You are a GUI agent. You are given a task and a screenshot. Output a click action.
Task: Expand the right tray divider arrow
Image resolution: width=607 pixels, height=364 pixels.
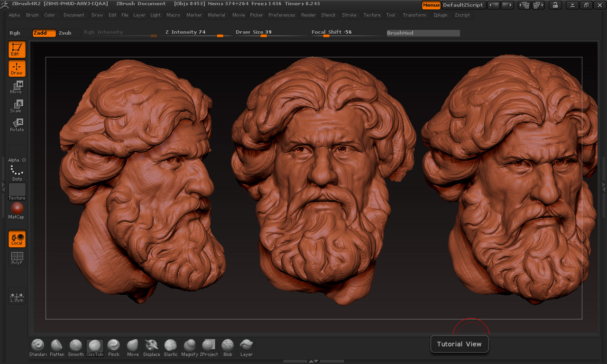click(604, 185)
